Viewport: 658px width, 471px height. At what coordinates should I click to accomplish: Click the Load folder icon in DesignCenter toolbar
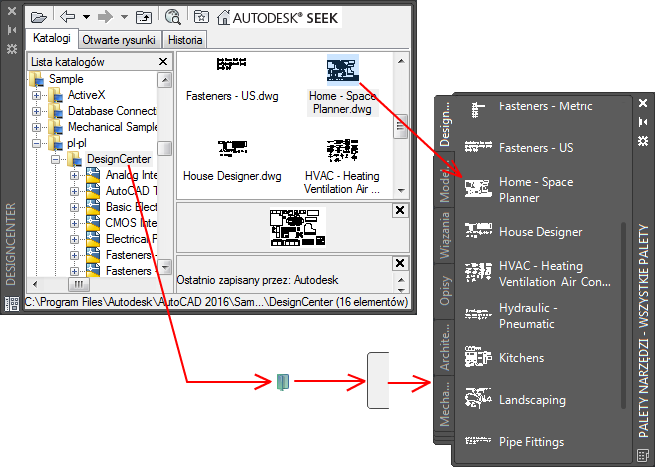(39, 17)
